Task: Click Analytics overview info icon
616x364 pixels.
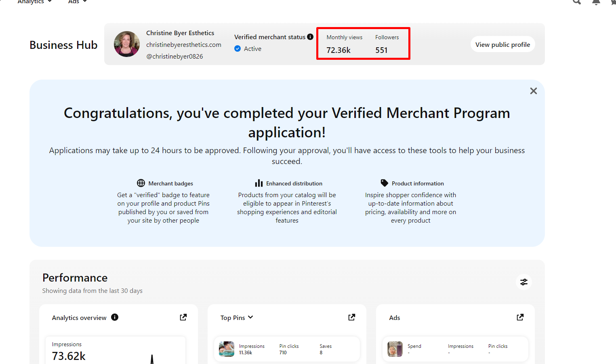Action: pos(115,317)
